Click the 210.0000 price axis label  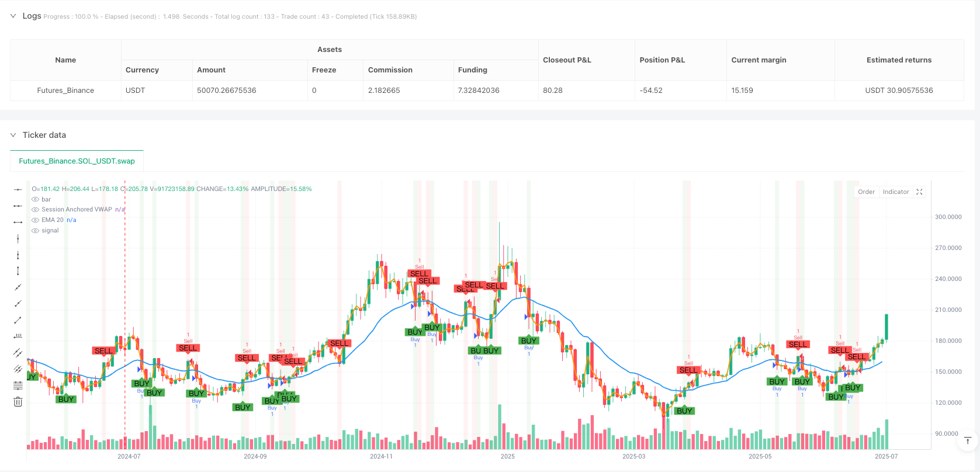point(948,310)
